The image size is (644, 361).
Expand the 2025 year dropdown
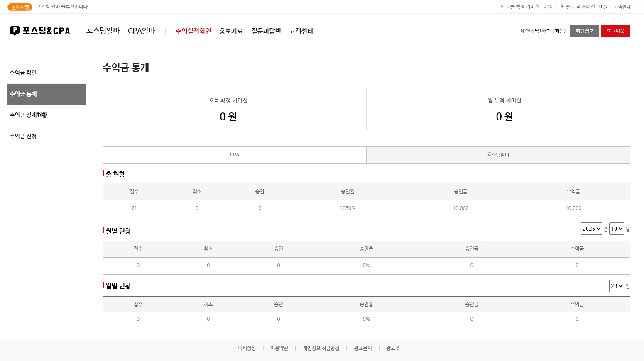[x=591, y=229]
